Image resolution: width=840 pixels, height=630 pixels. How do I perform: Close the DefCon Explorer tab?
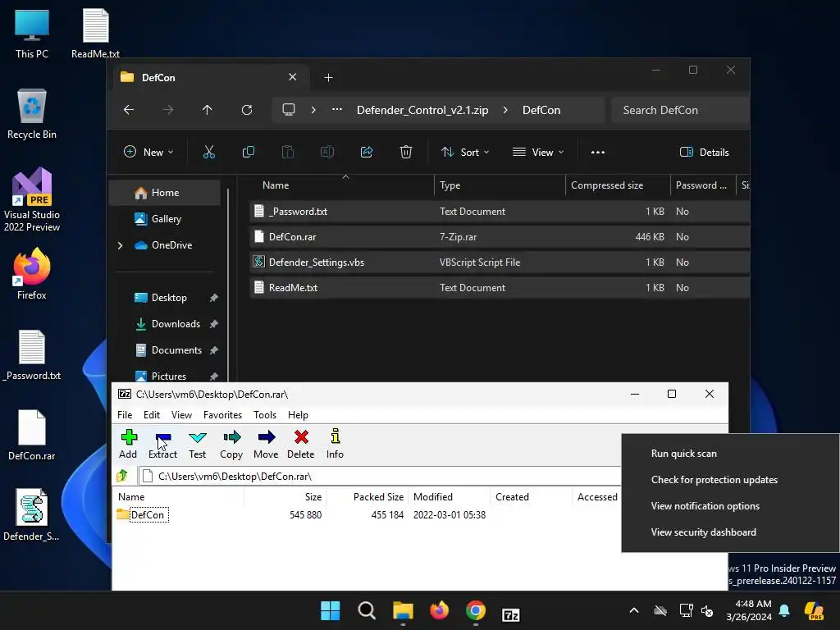pos(293,77)
